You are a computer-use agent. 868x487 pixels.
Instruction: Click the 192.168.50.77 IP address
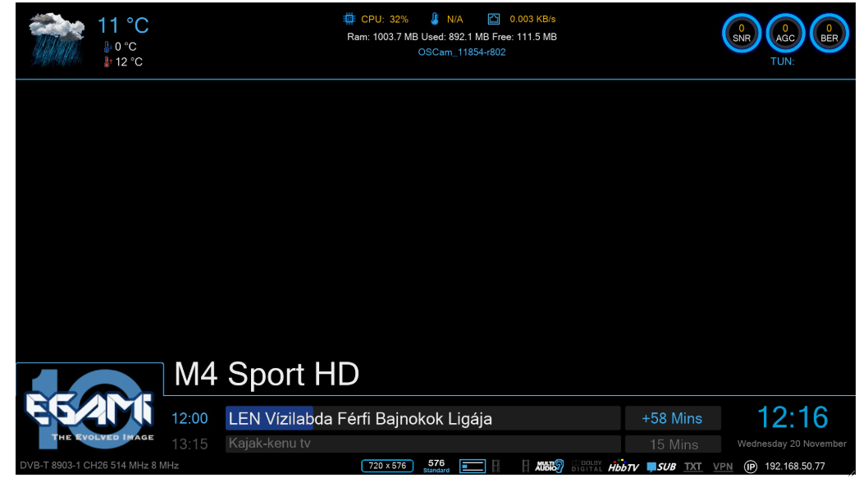[795, 467]
